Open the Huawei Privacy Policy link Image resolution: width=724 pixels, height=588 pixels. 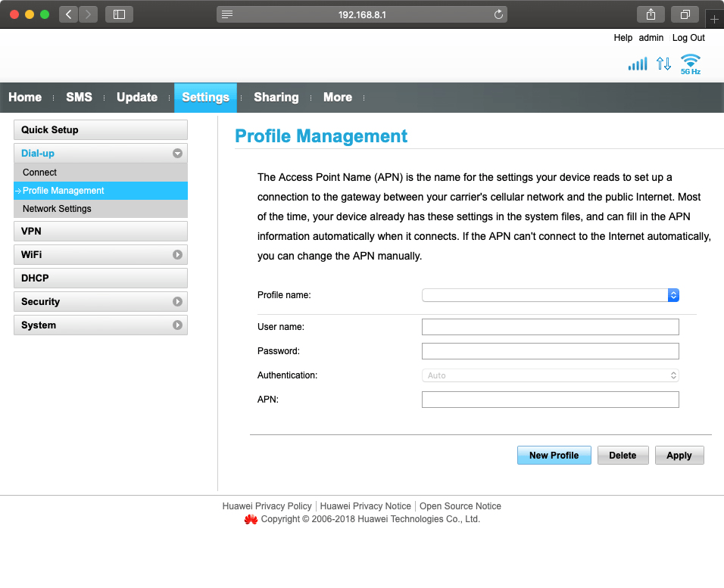[x=267, y=506]
